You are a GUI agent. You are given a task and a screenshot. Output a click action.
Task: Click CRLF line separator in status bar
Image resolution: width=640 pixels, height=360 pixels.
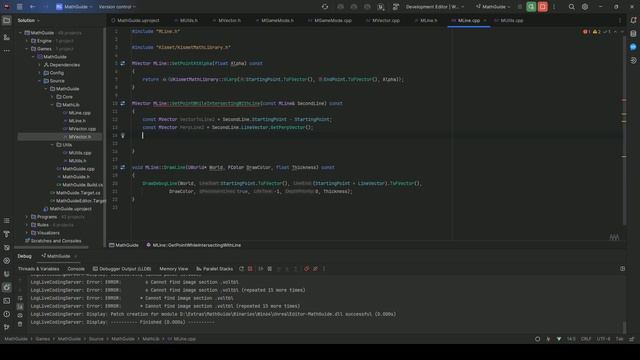click(586, 339)
